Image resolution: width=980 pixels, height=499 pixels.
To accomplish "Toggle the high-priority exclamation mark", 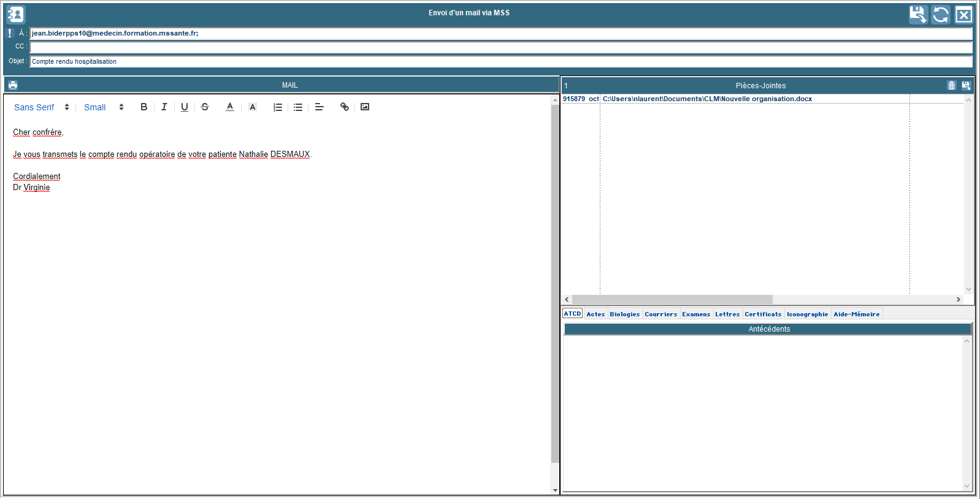I will [10, 33].
